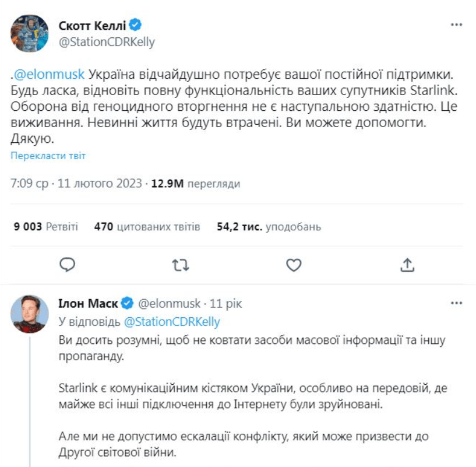This screenshot has width=476, height=467.
Task: Open Scott Kelly's astronaut profile picture
Action: coord(29,34)
